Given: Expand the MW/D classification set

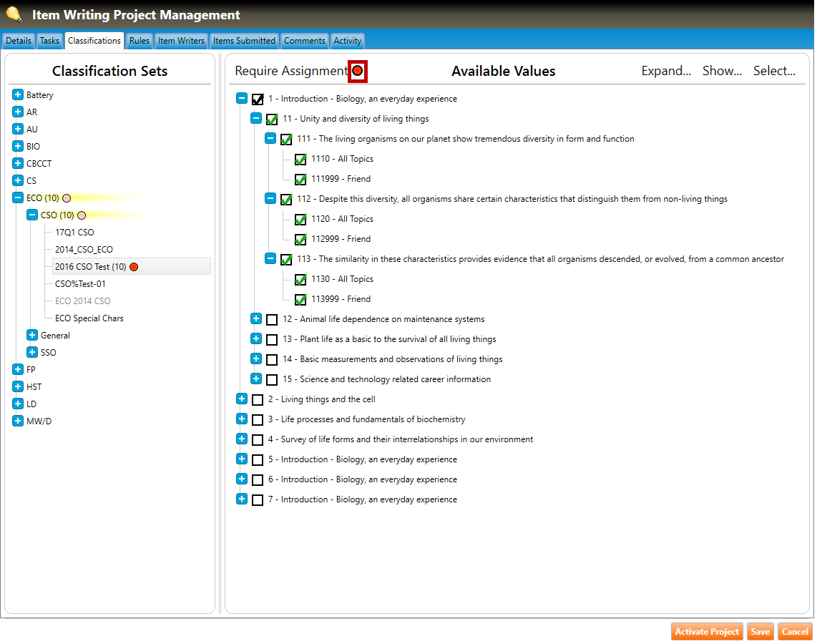Looking at the screenshot, I should [18, 421].
